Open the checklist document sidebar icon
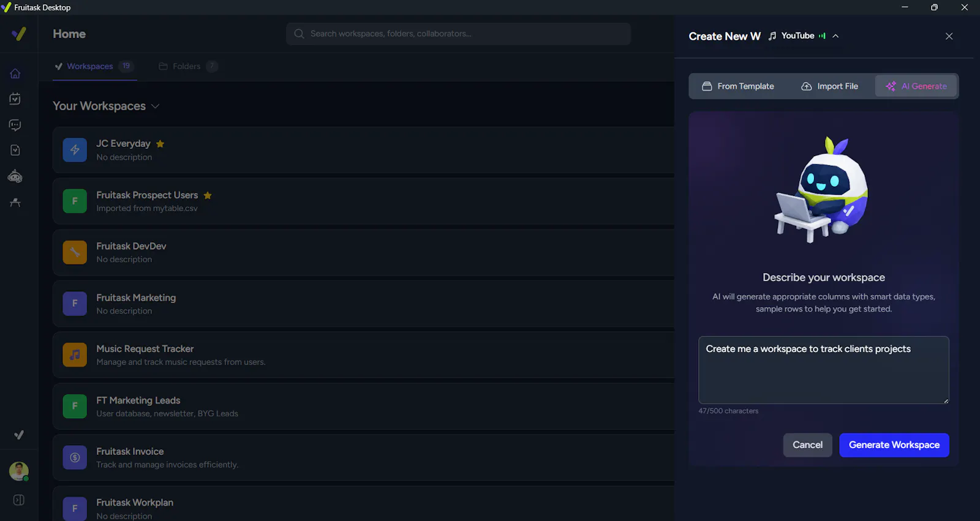 point(15,151)
